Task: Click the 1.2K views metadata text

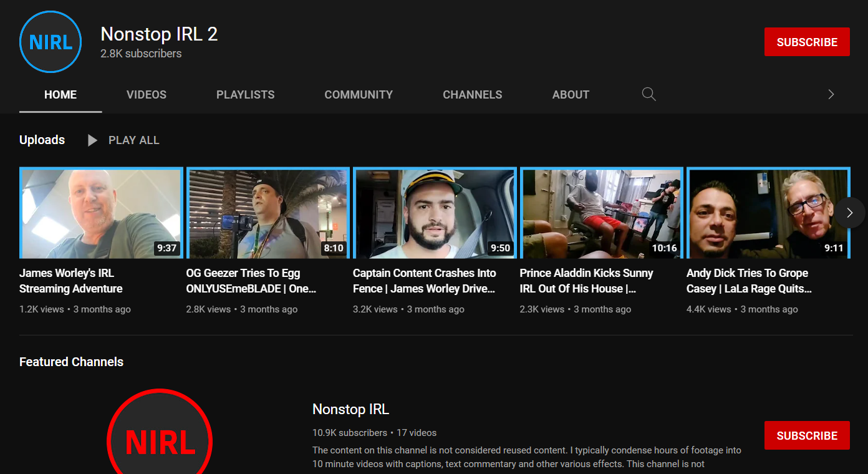Action: [x=42, y=309]
